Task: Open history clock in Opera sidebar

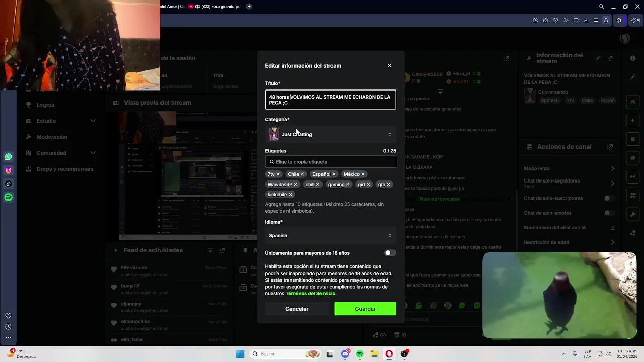Action: pos(8,327)
